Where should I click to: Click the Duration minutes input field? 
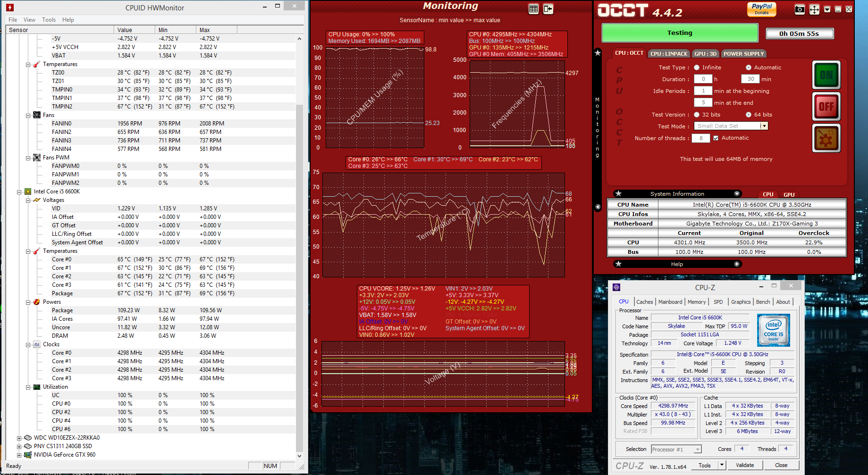click(x=750, y=79)
